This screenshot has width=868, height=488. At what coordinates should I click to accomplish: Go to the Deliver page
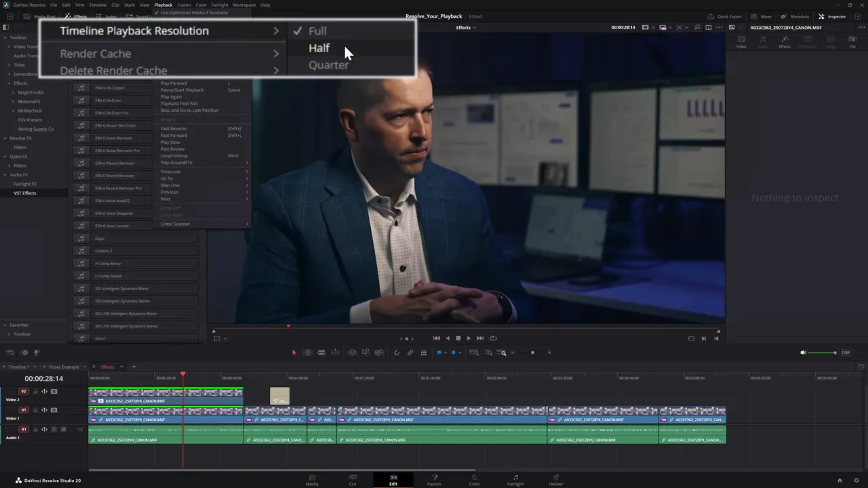pyautogui.click(x=556, y=480)
